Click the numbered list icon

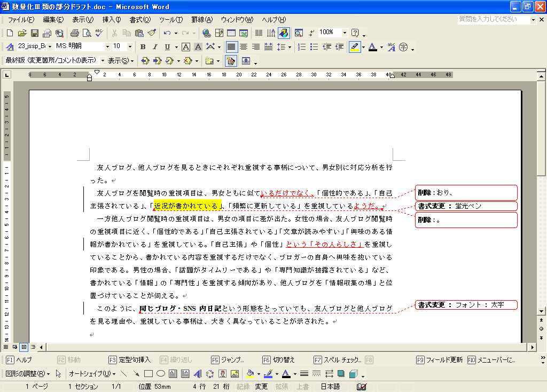click(x=302, y=47)
